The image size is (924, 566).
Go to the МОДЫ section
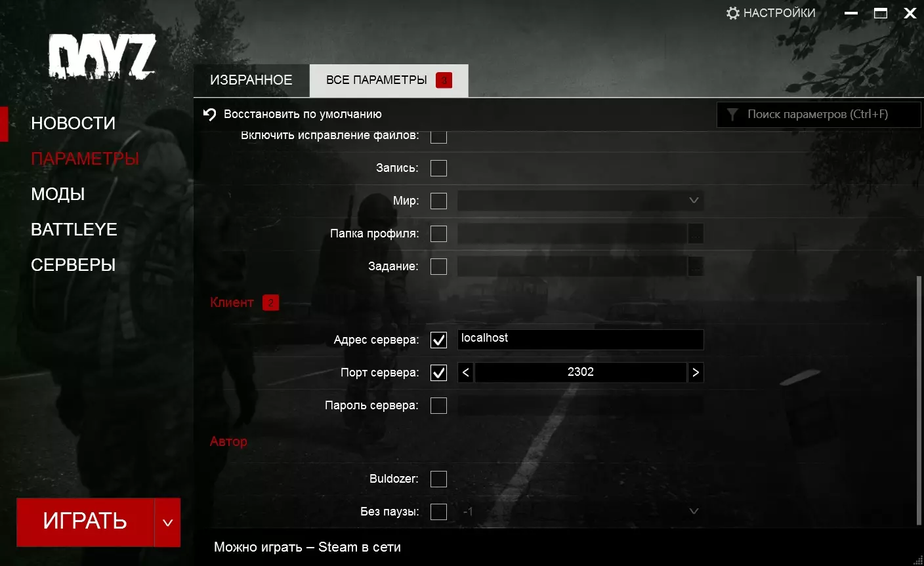(x=58, y=194)
